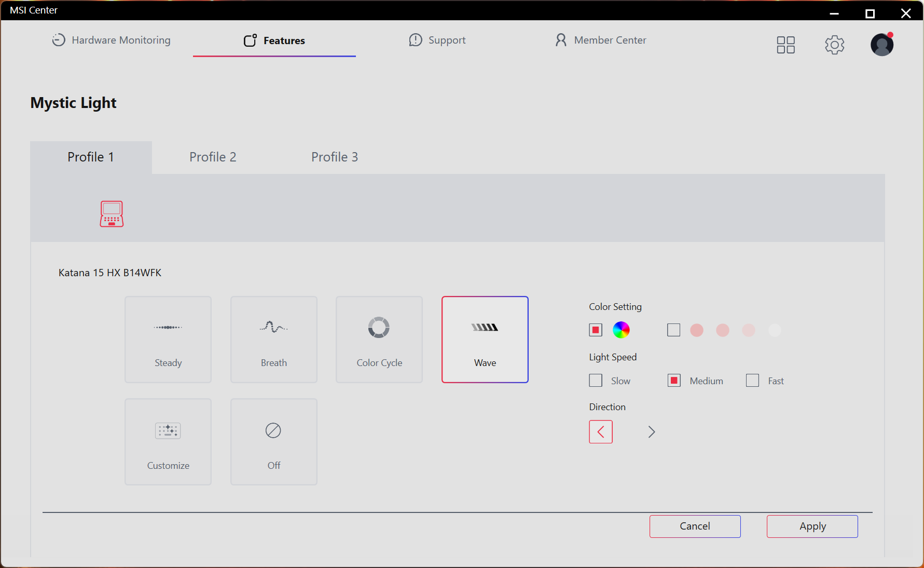Turn lighting Off with the Off tile

pyautogui.click(x=273, y=442)
